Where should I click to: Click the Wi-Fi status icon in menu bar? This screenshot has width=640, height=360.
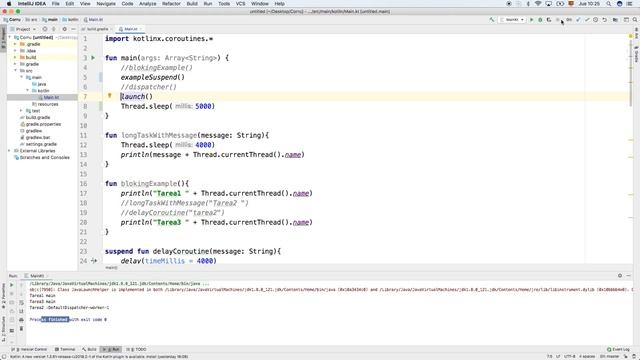tap(538, 4)
